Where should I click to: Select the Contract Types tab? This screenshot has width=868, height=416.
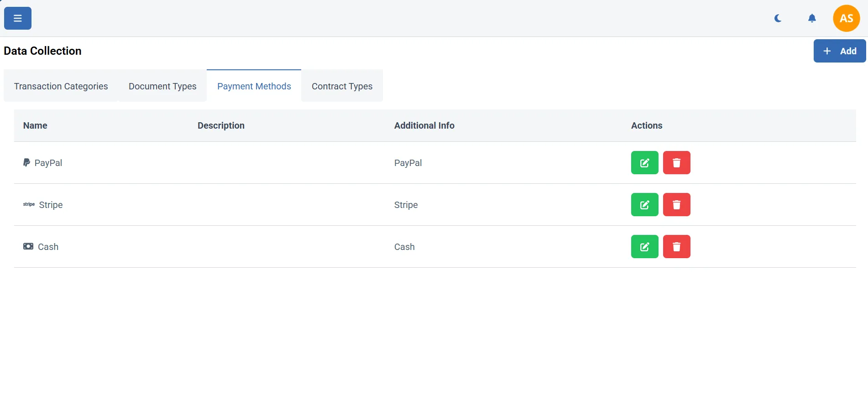point(342,86)
